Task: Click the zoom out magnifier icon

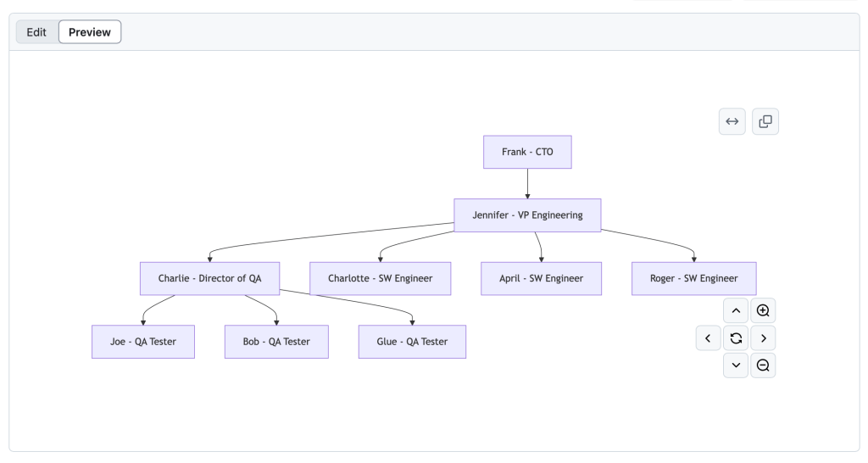Action: pyautogui.click(x=763, y=365)
